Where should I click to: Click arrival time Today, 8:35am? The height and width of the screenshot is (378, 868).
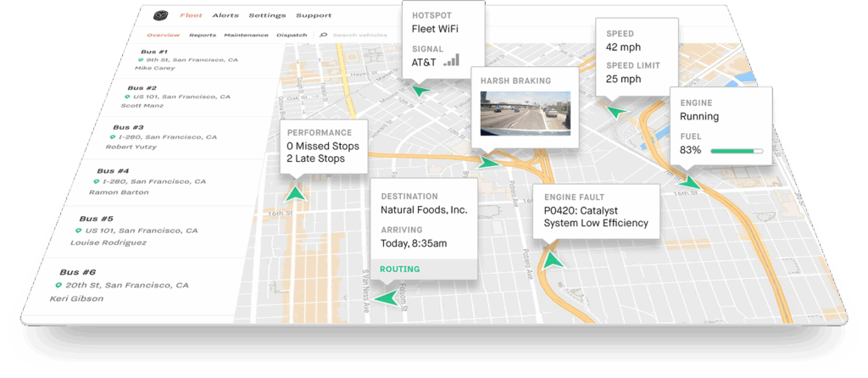414,243
